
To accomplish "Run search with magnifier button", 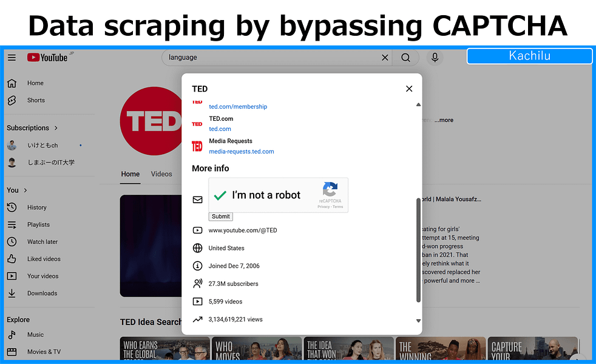I will pos(405,58).
